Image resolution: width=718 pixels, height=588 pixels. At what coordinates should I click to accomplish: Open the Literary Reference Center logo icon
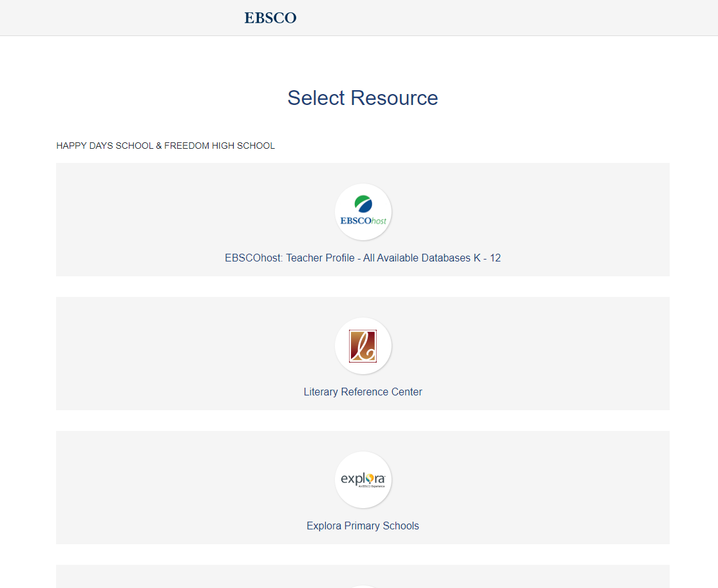[363, 346]
